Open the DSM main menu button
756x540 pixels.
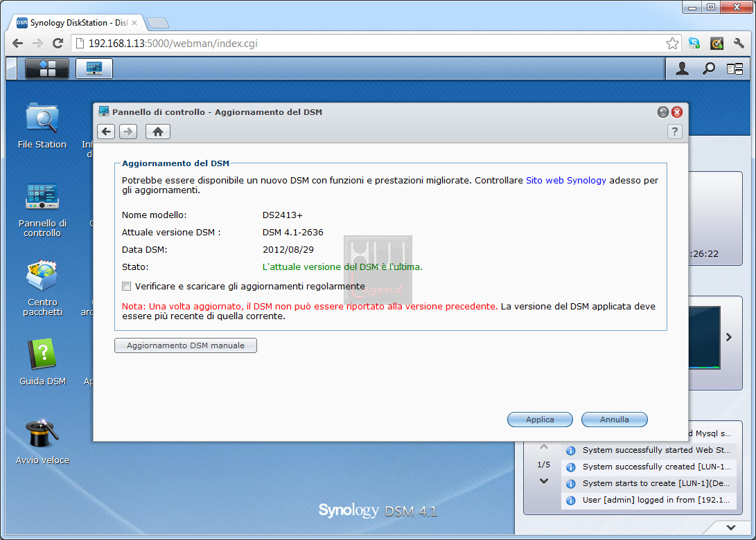46,69
